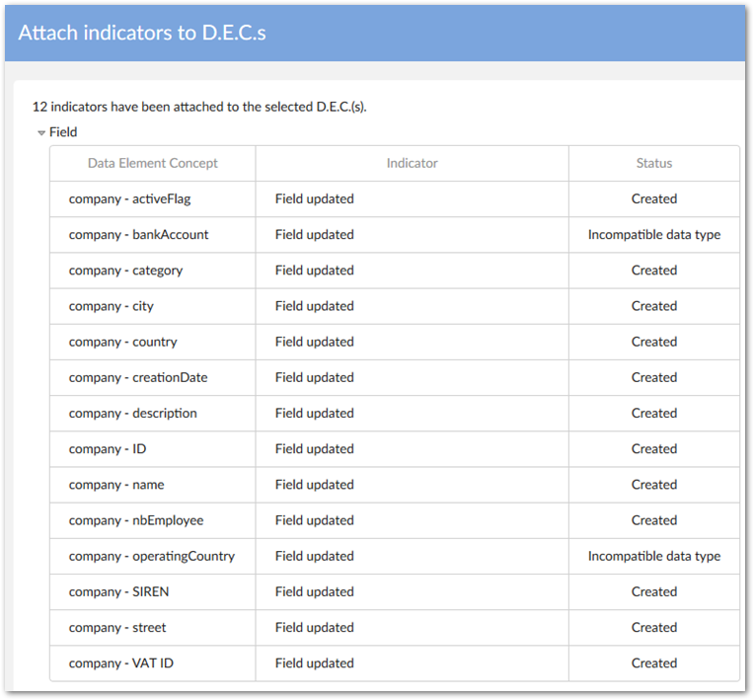Screen dimensions: 754x700
Task: Select the company - SIREN entry
Action: 118,591
